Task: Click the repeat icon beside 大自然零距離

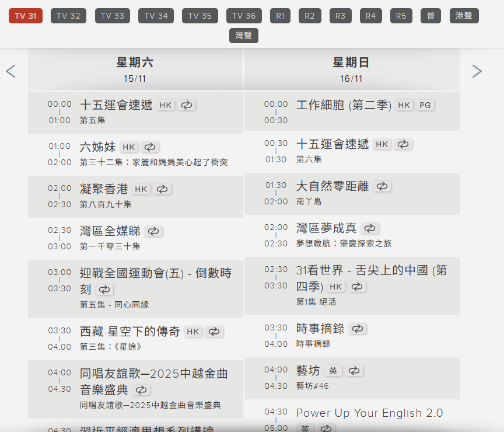Action: 382,186
